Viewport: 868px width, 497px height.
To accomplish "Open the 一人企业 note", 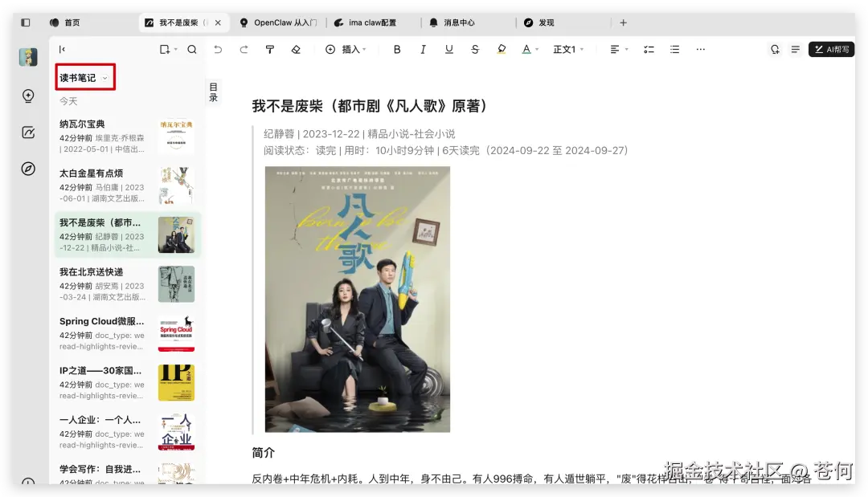I will click(x=127, y=432).
